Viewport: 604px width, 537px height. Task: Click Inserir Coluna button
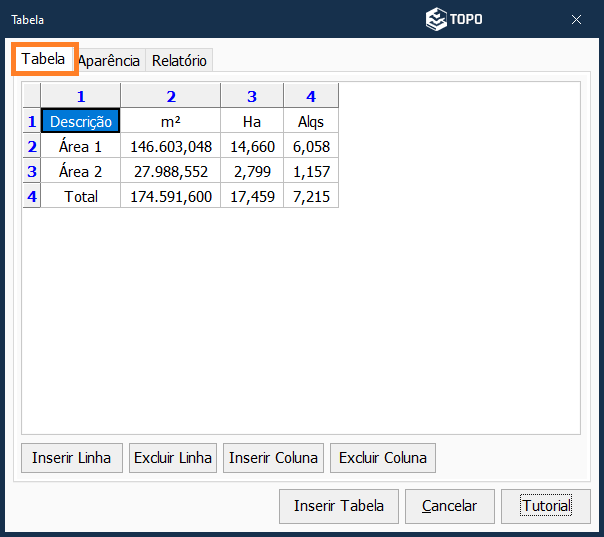[x=273, y=458]
